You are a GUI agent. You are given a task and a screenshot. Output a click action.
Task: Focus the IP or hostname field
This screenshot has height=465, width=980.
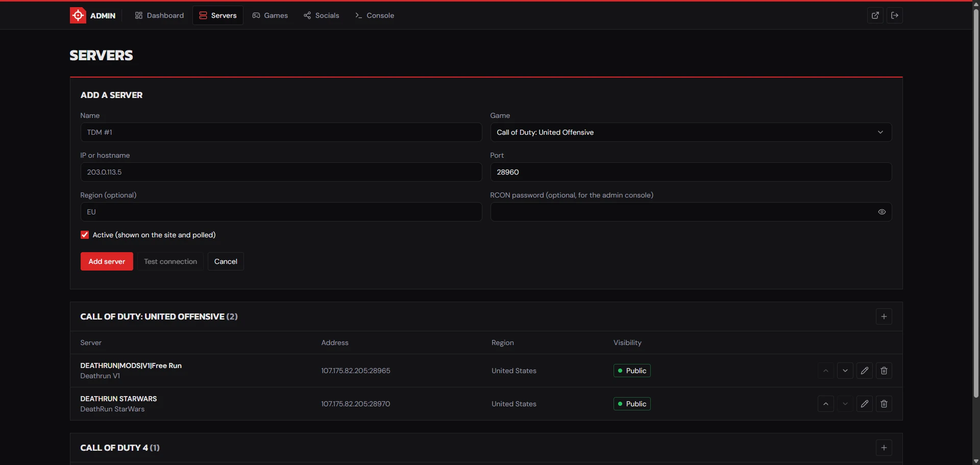point(281,172)
